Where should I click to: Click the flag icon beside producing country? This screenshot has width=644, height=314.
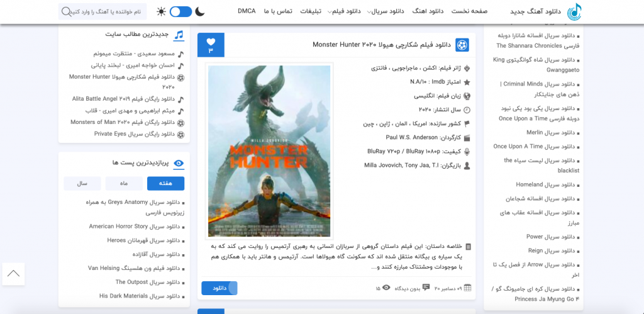point(467,124)
